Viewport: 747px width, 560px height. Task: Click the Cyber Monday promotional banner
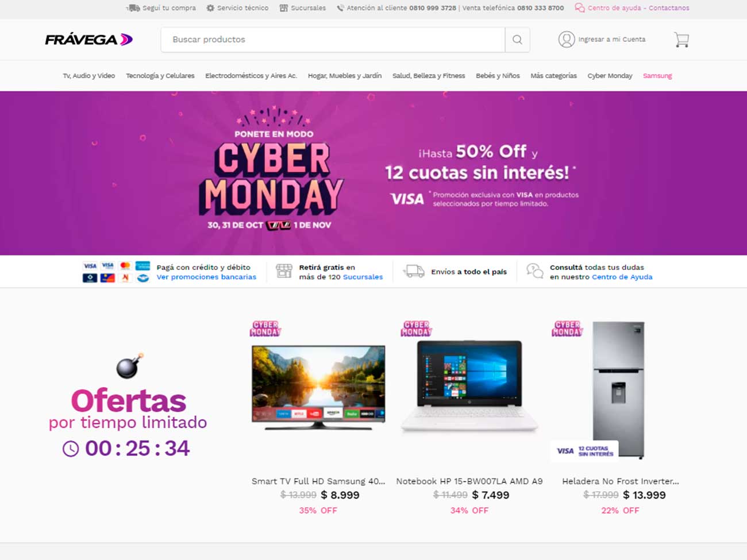point(373,173)
